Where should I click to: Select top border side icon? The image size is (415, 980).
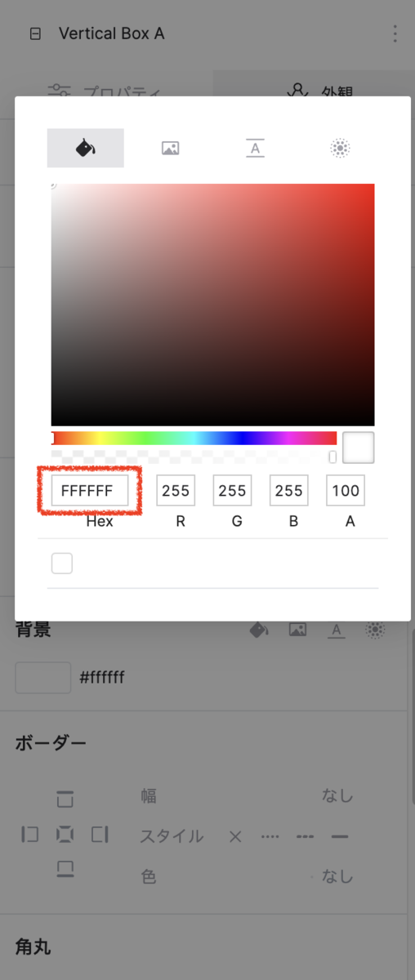click(65, 800)
